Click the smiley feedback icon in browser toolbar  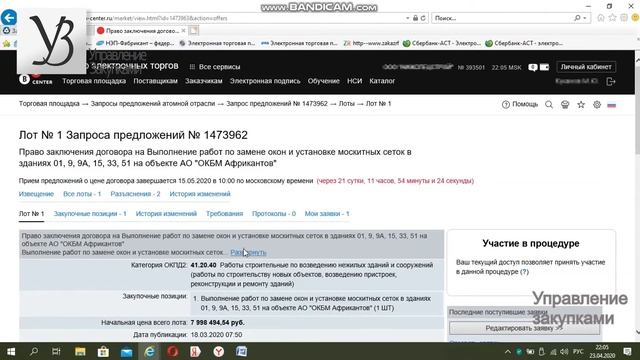point(635,18)
